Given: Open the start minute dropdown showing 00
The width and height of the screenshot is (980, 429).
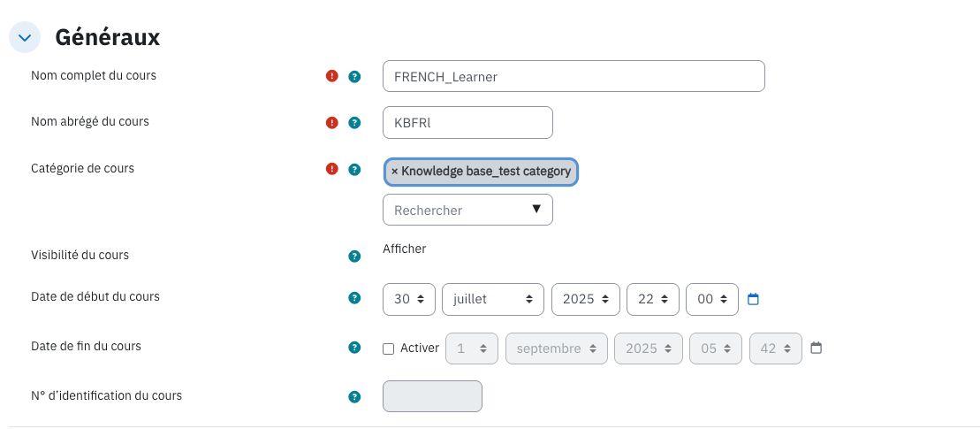Looking at the screenshot, I should [712, 299].
